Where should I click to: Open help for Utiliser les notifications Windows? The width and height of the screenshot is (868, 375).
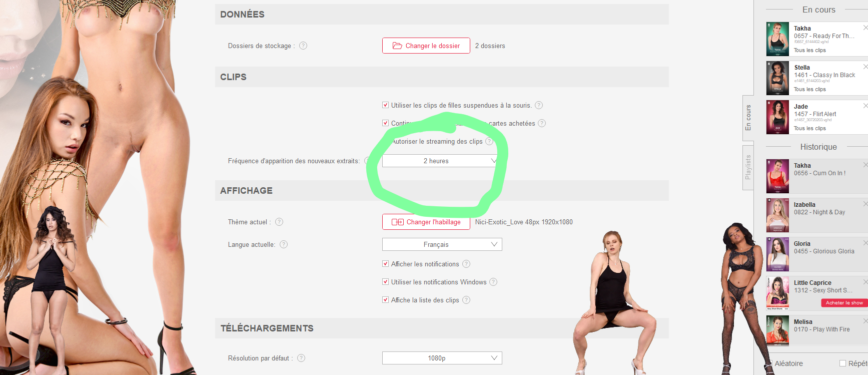point(493,282)
